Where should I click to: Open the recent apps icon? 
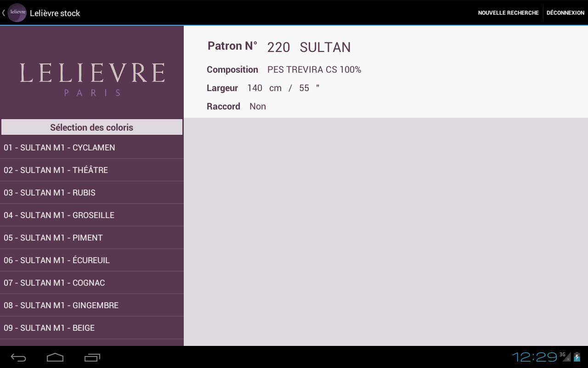point(92,357)
